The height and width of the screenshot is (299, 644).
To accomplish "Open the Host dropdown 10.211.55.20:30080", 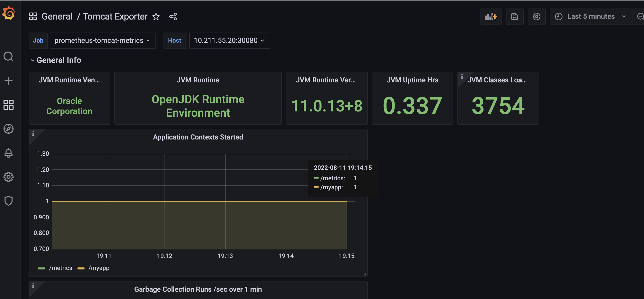I will pyautogui.click(x=229, y=41).
